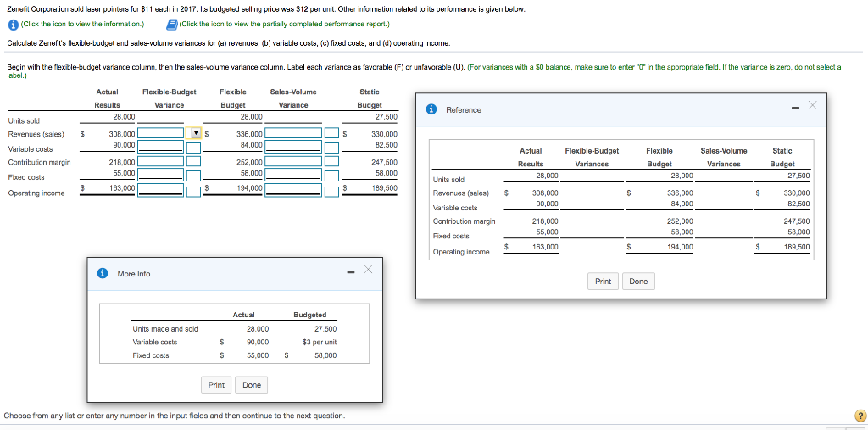Click '194,000' flexible budget operating income in main table

[x=249, y=188]
